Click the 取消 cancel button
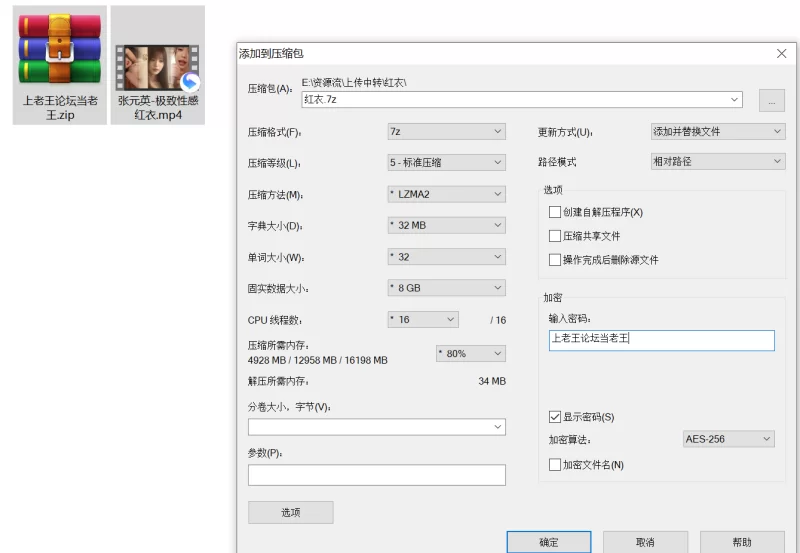The width and height of the screenshot is (800, 553). click(x=645, y=542)
